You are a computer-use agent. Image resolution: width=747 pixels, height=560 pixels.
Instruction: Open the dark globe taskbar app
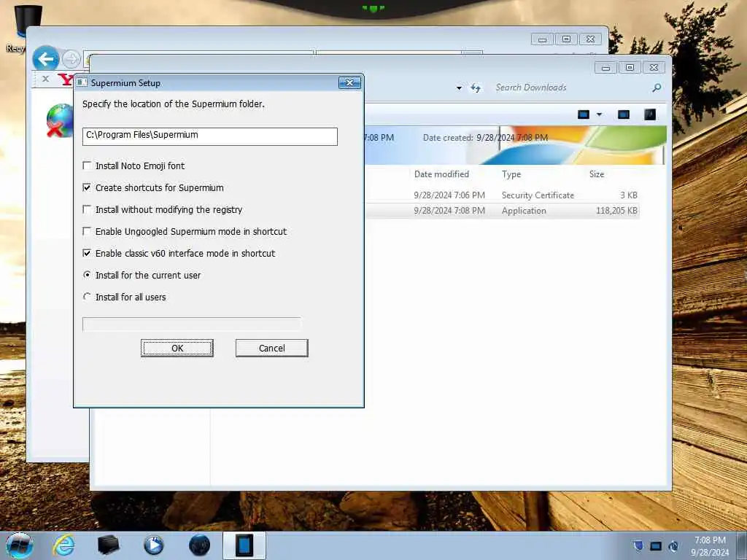[199, 545]
